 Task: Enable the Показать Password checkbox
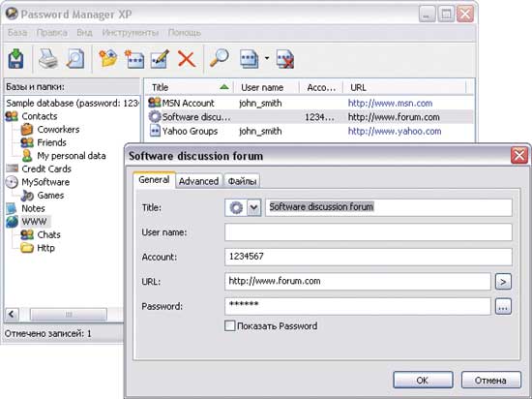[229, 326]
